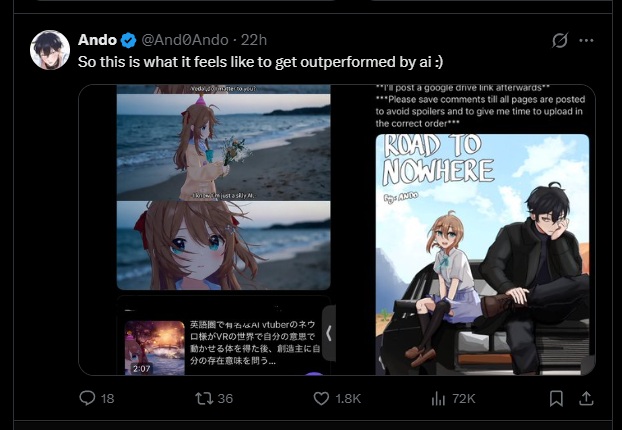The width and height of the screenshot is (622, 430).
Task: Click the tweet text about being outperformed
Action: click(x=260, y=62)
